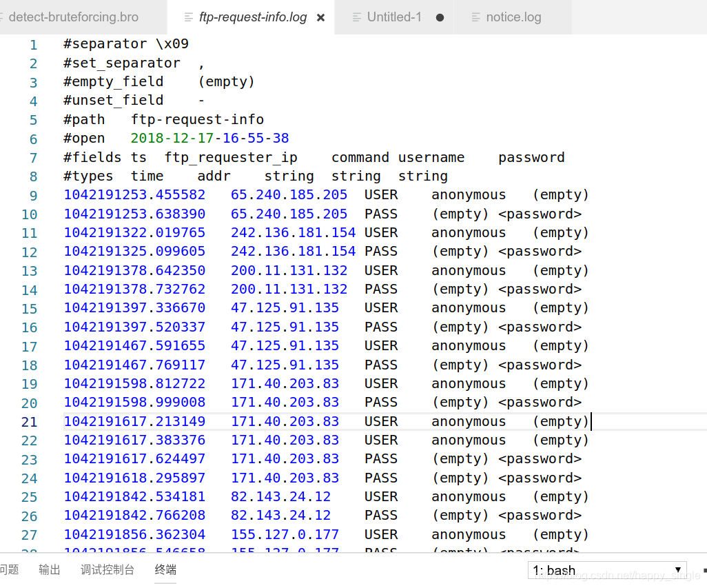Click IP 82.143.24.12 on line 25
Viewport: 707px width, 588px height.
click(x=280, y=497)
